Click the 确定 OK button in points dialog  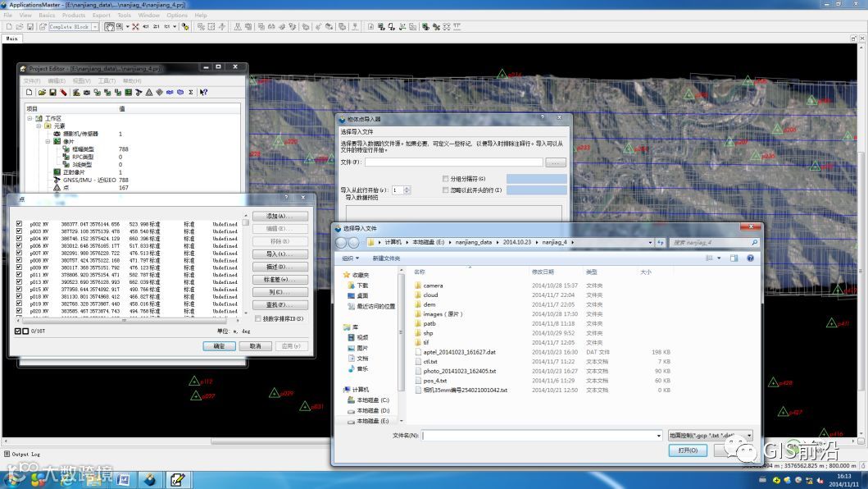[x=219, y=346]
